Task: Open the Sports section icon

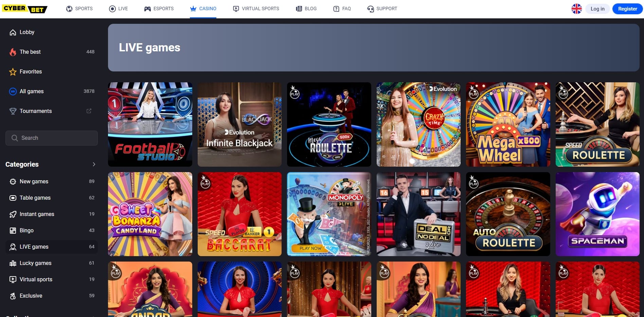Action: click(69, 9)
